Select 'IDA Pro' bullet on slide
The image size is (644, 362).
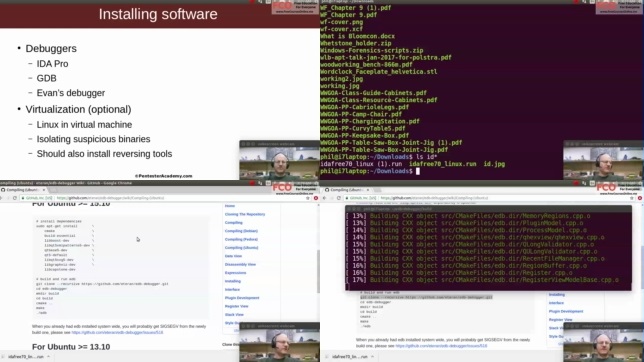coord(53,64)
